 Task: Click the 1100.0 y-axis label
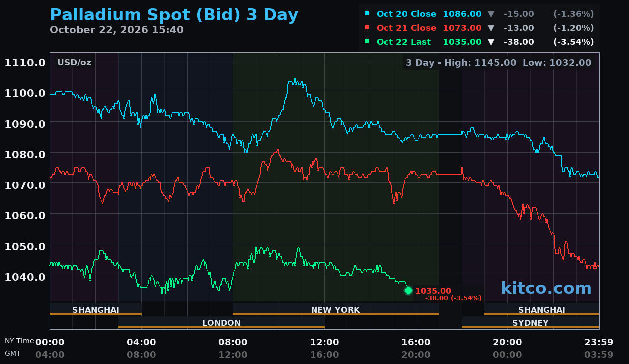click(x=25, y=93)
